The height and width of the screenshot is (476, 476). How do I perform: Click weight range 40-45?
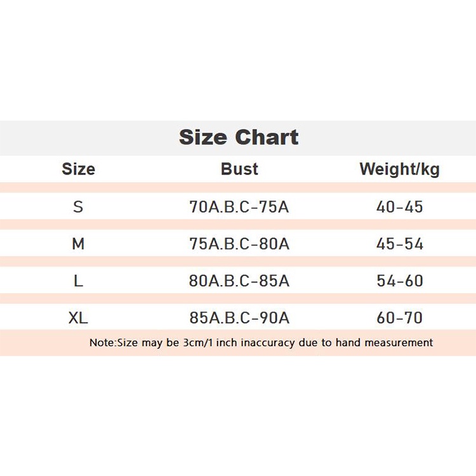[x=399, y=207]
